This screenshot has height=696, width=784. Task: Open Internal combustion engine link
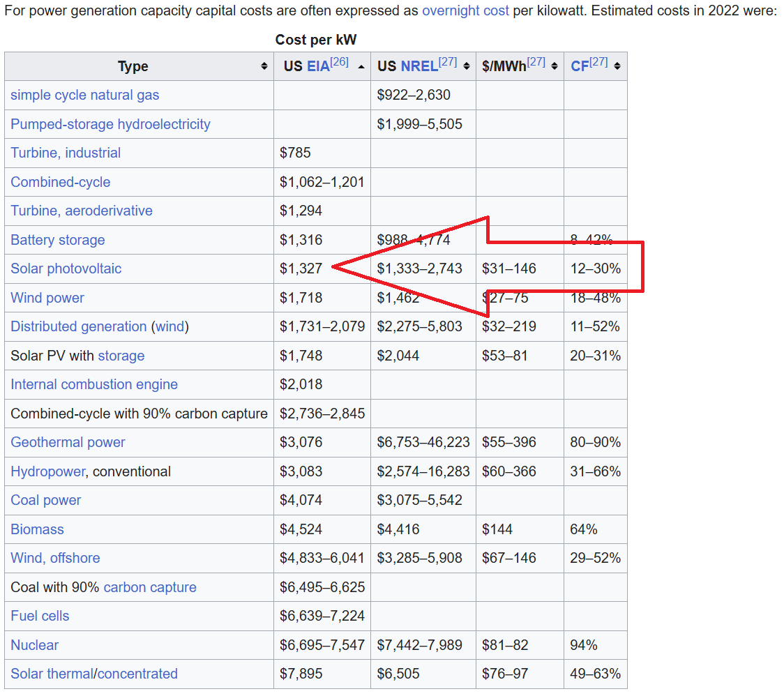[94, 384]
